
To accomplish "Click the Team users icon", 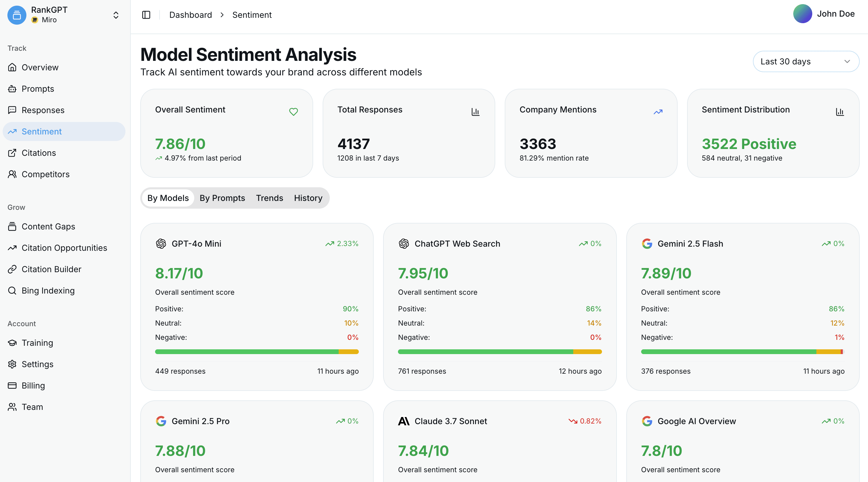I will click(x=12, y=407).
